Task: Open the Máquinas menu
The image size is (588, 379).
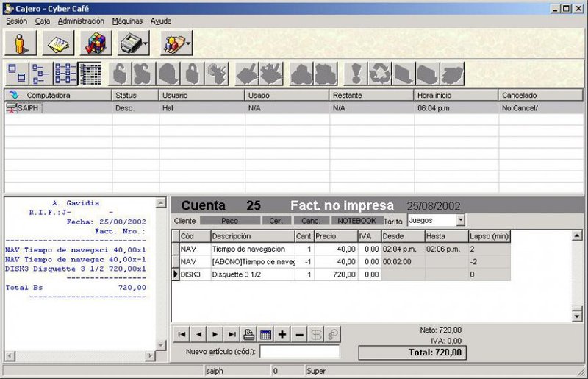Action: [x=127, y=21]
